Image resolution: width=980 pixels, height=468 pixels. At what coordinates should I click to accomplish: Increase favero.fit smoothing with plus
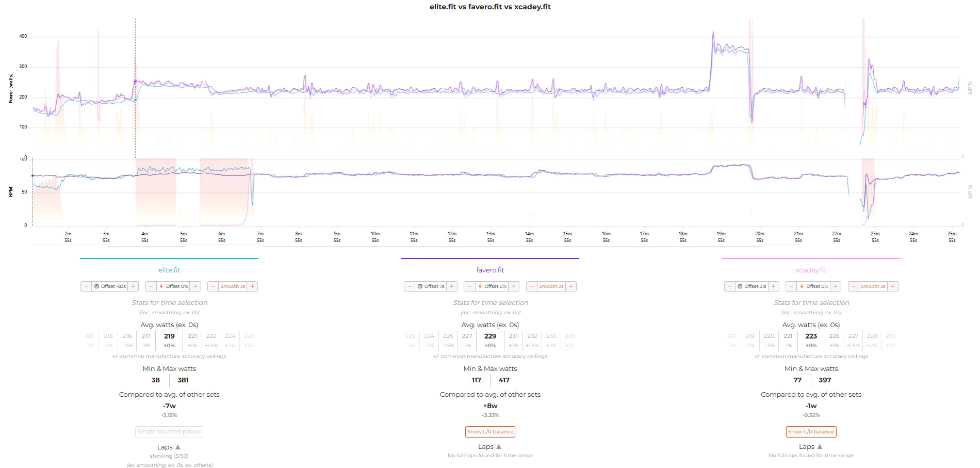571,286
